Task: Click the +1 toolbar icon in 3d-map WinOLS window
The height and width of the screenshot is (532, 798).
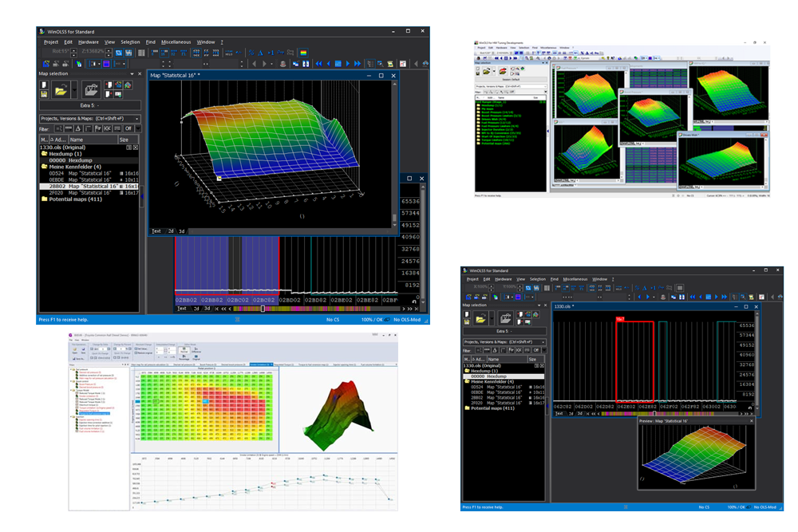Action: (x=271, y=53)
